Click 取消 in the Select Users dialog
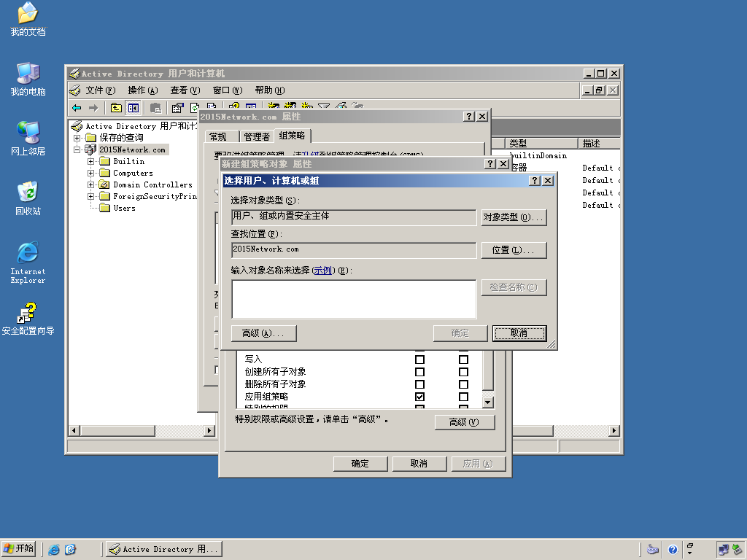This screenshot has width=747, height=560. (519, 333)
